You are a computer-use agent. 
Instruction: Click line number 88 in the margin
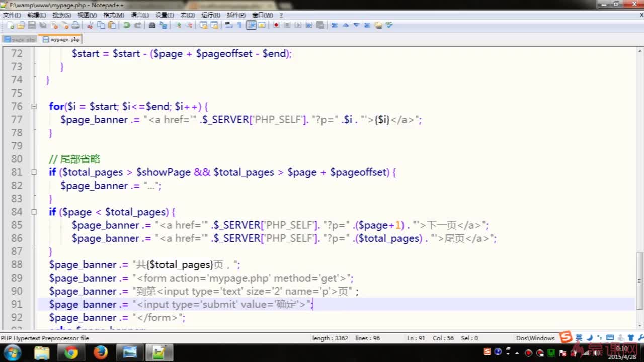pyautogui.click(x=17, y=264)
